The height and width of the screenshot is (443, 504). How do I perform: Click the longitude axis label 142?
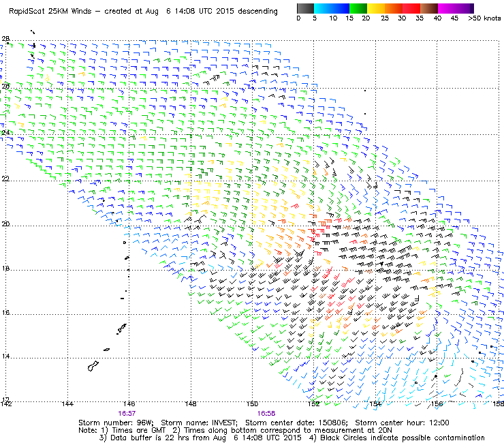6,403
